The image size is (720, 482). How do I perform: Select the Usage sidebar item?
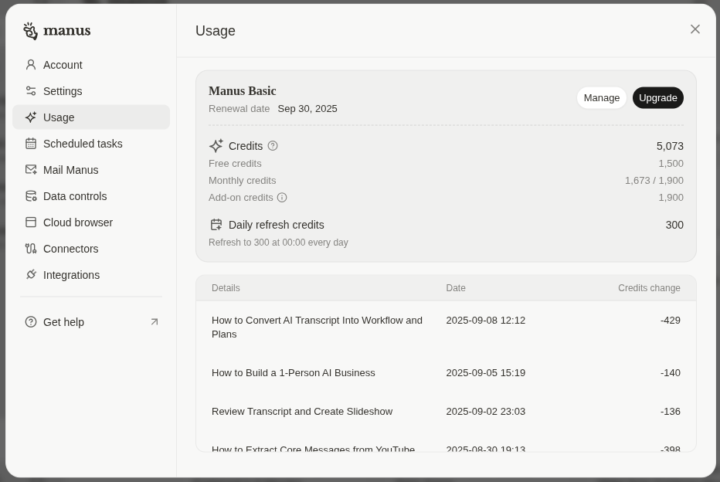[x=91, y=117]
